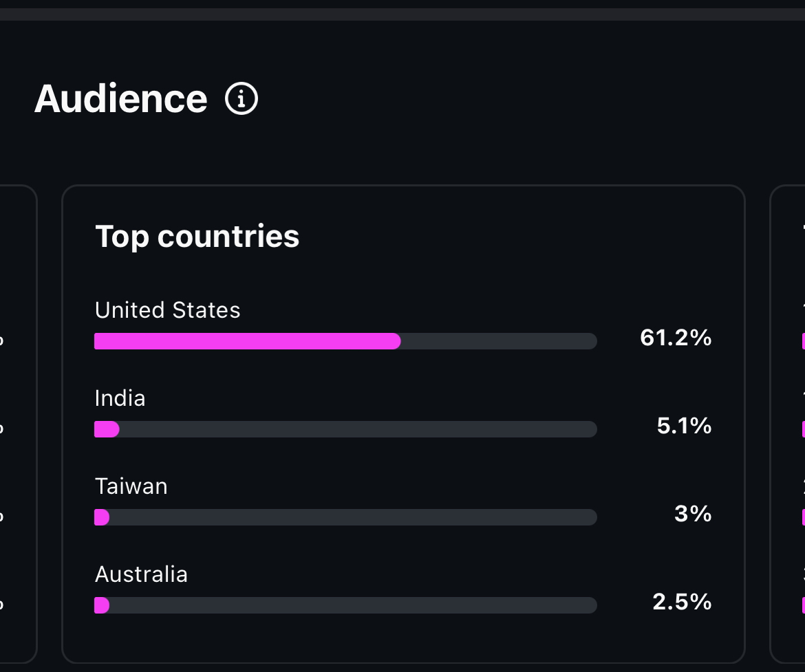This screenshot has width=805, height=672.
Task: Click the Taiwan country label
Action: pyautogui.click(x=131, y=486)
